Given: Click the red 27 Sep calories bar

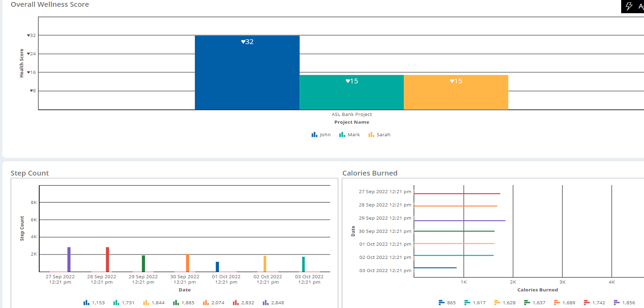Looking at the screenshot, I should click(457, 194).
